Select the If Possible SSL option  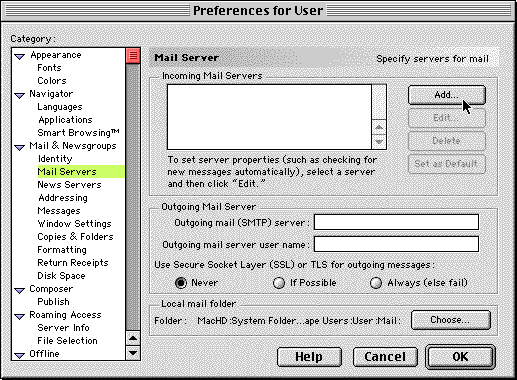point(279,283)
